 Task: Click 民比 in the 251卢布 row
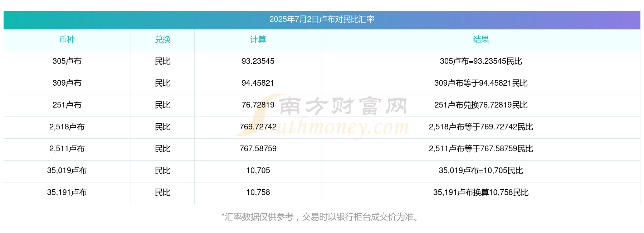click(x=162, y=105)
